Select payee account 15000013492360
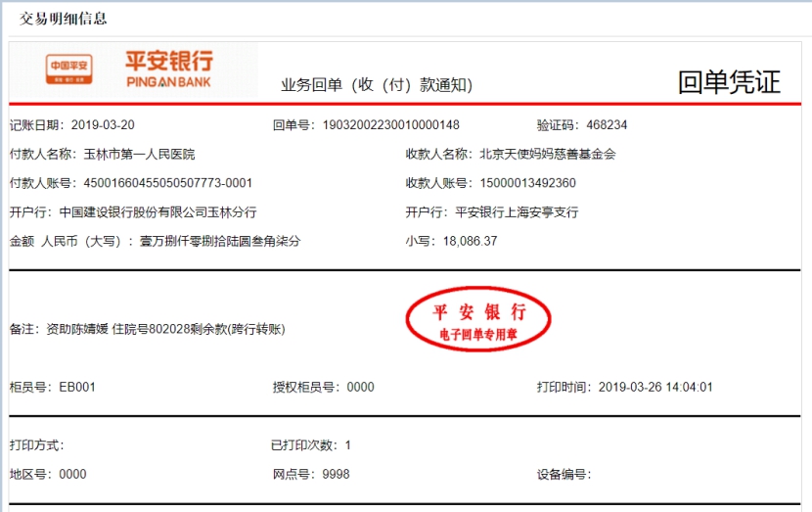The width and height of the screenshot is (812, 512). point(527,183)
